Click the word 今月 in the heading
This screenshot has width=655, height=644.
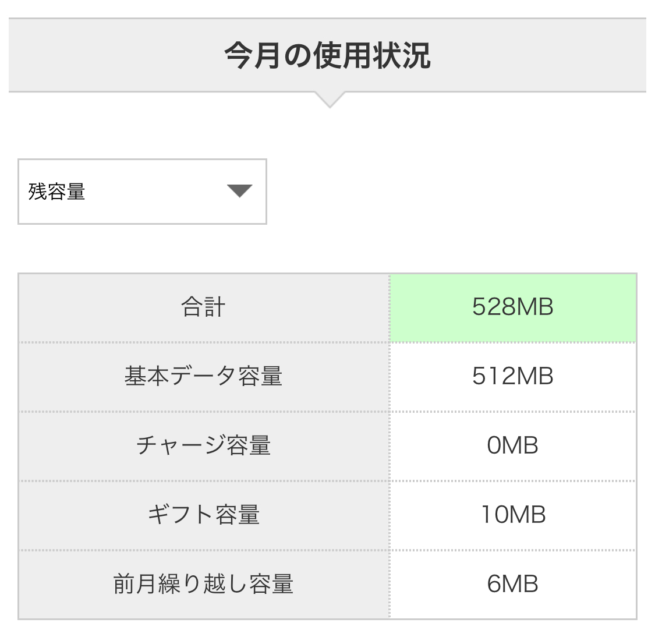[252, 56]
